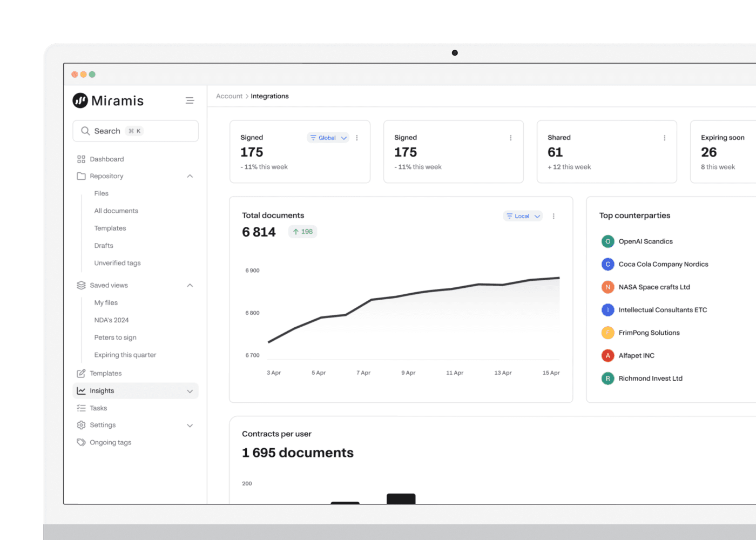Click the Richmond Invest Ltd avatar
This screenshot has height=540, width=756.
607,379
